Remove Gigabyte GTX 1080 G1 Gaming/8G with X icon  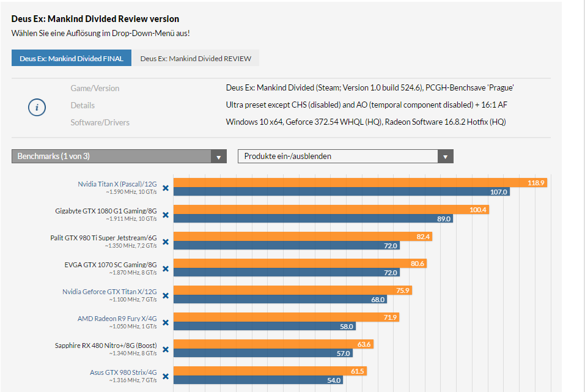point(166,215)
